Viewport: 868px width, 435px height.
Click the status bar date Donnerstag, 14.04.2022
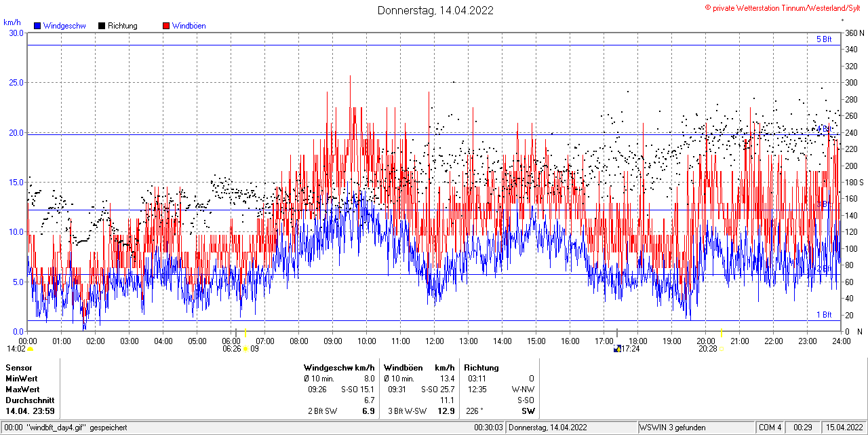coord(548,428)
